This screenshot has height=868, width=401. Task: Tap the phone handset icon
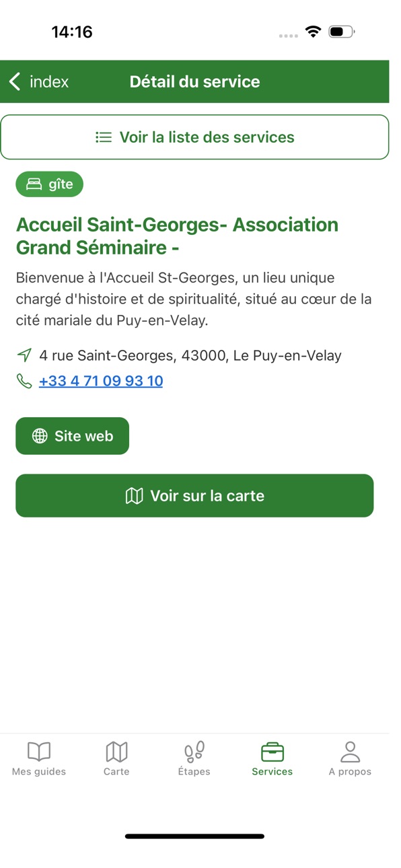(x=24, y=381)
